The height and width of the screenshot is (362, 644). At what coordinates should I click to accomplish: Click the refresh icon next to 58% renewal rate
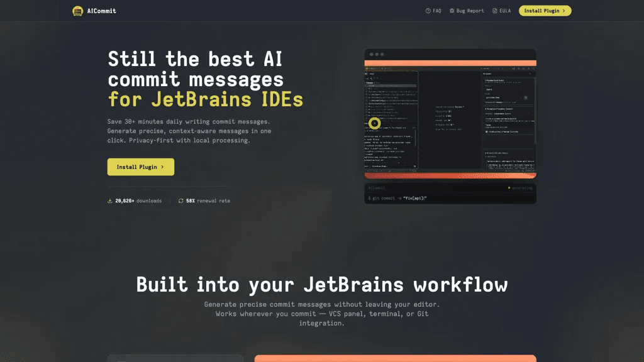coord(180,200)
